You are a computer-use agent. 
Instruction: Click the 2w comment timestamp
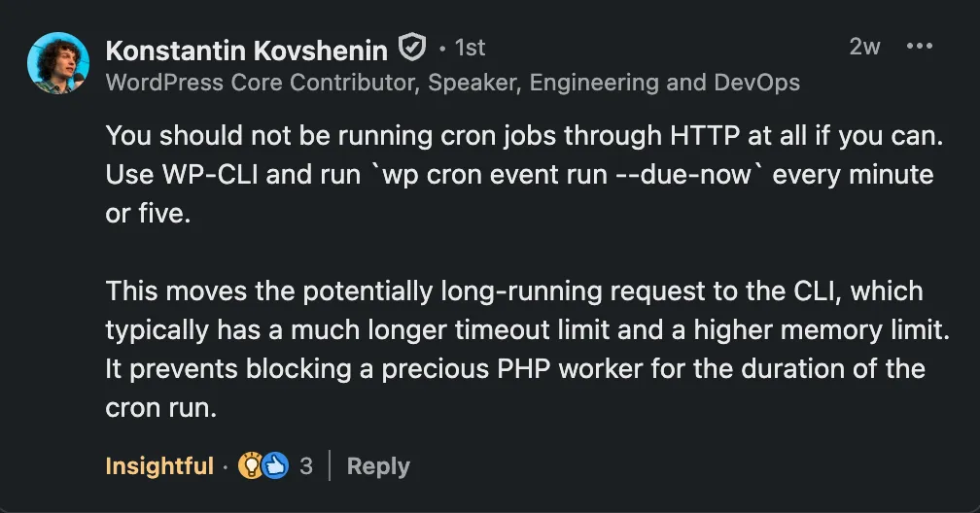click(x=864, y=47)
